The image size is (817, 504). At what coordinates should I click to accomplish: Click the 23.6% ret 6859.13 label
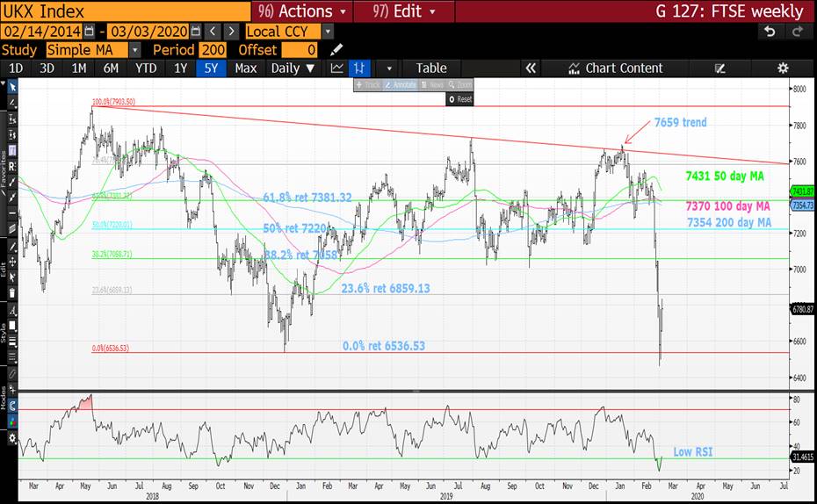coord(386,288)
